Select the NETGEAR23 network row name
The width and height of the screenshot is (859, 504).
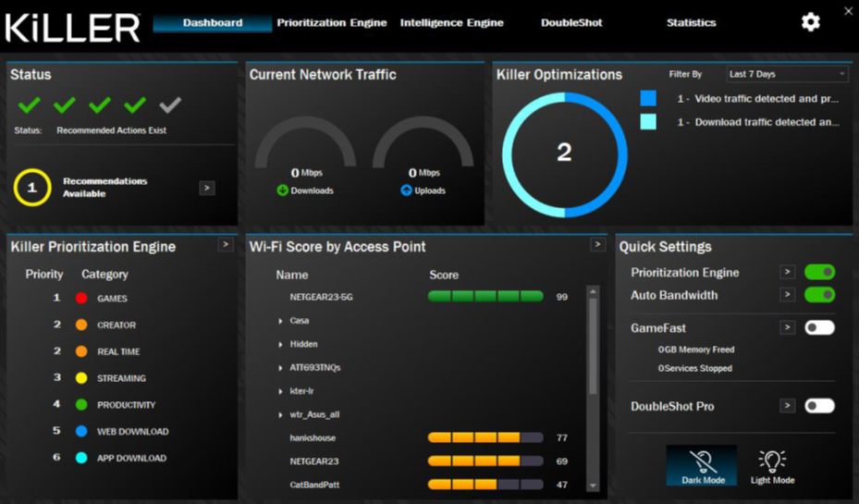(x=313, y=461)
